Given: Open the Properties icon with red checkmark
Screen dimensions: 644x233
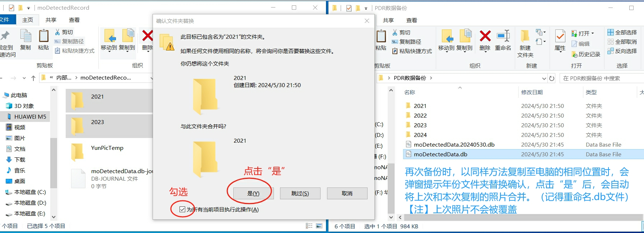Looking at the screenshot, I should [x=560, y=37].
